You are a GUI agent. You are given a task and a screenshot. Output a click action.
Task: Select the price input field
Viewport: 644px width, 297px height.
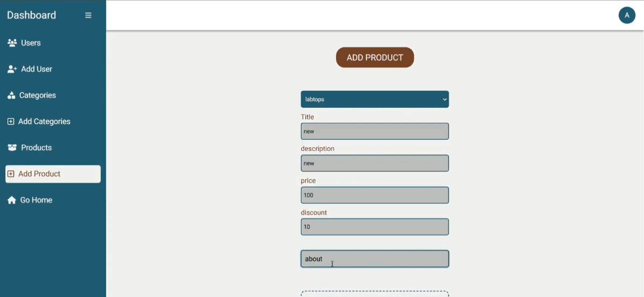coord(375,195)
